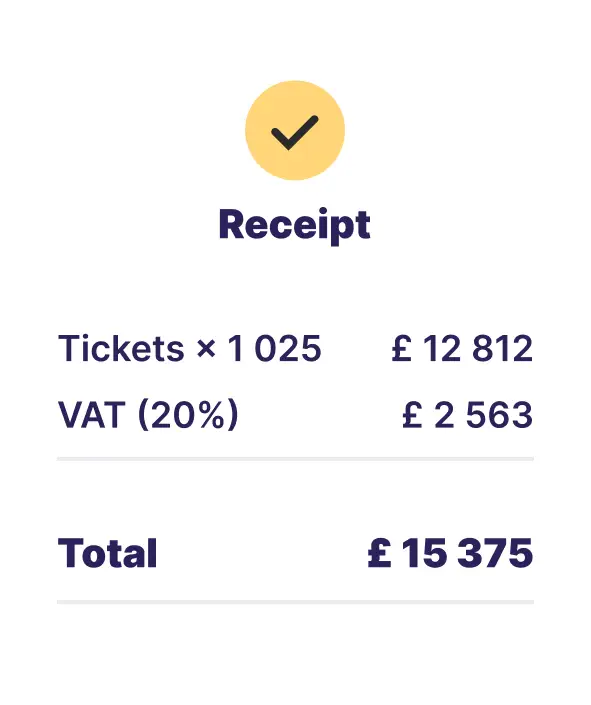Click the £ 2 563 VAT amount

468,415
